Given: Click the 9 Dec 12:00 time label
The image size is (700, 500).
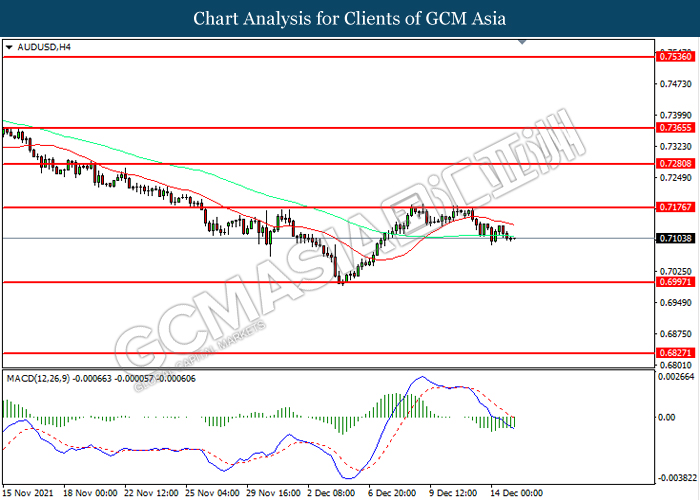Looking at the screenshot, I should (453, 493).
